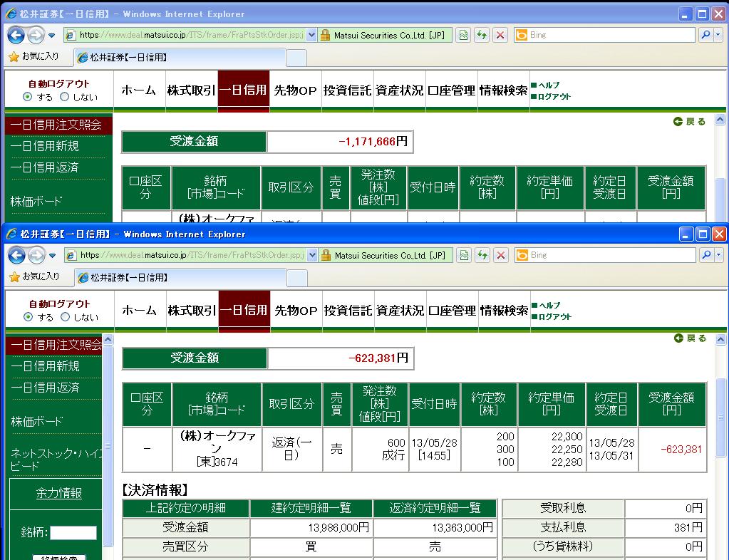This screenshot has width=729, height=560.
Task: Click security lock icon in front window
Action: (x=326, y=255)
